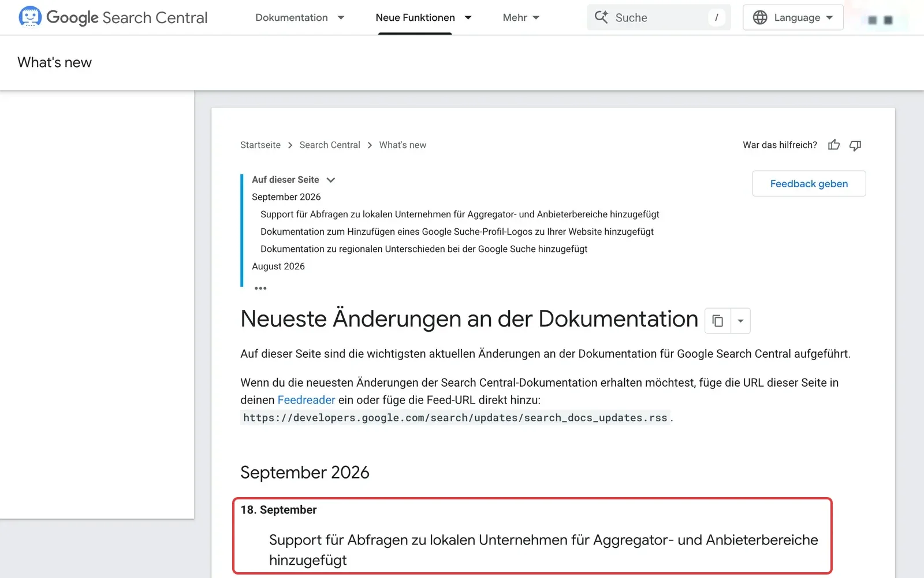Select the Dokumentation tab
Viewport: 924px width, 578px height.
[x=292, y=18]
